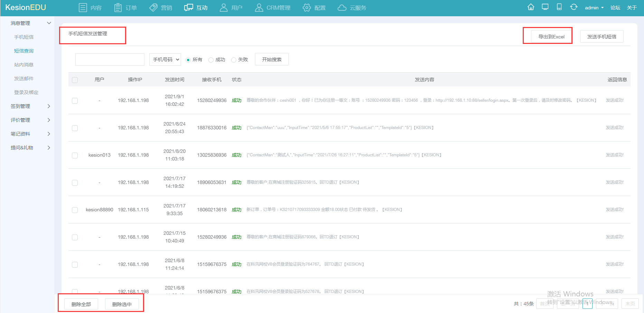Open the 云服务 cloud icon

point(342,8)
